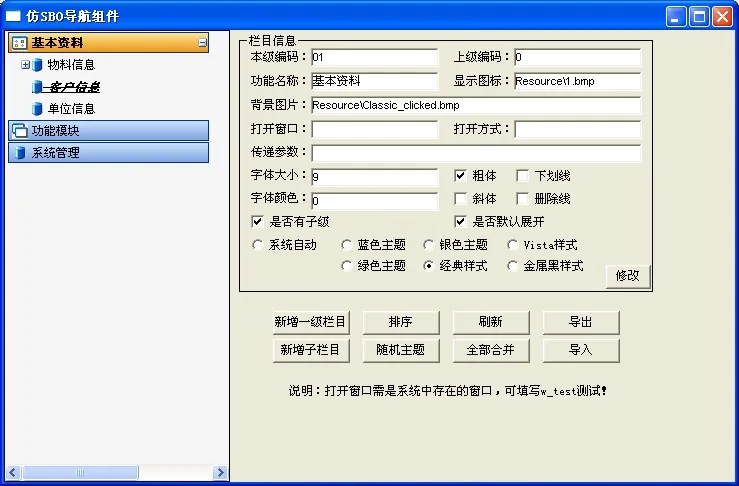This screenshot has height=486, width=739.
Task: Select the 物料信息 tree item label
Action: click(x=71, y=65)
